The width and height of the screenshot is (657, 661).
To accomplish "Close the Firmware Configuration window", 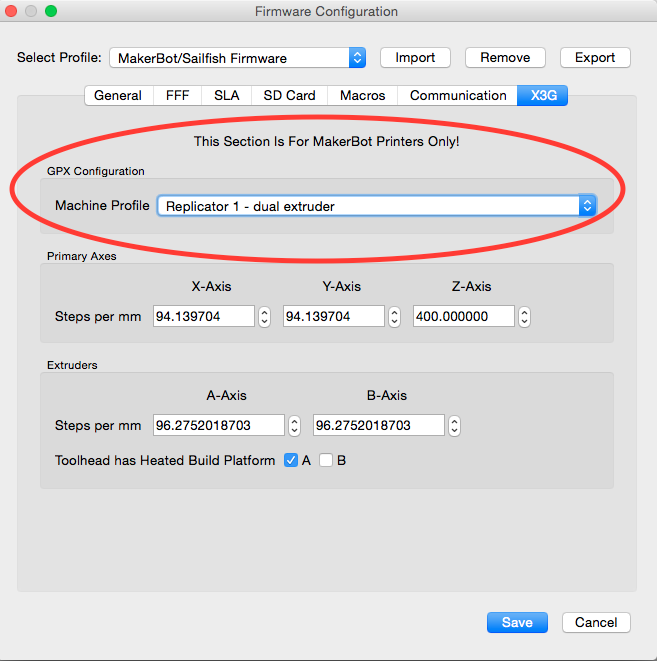I will [11, 11].
